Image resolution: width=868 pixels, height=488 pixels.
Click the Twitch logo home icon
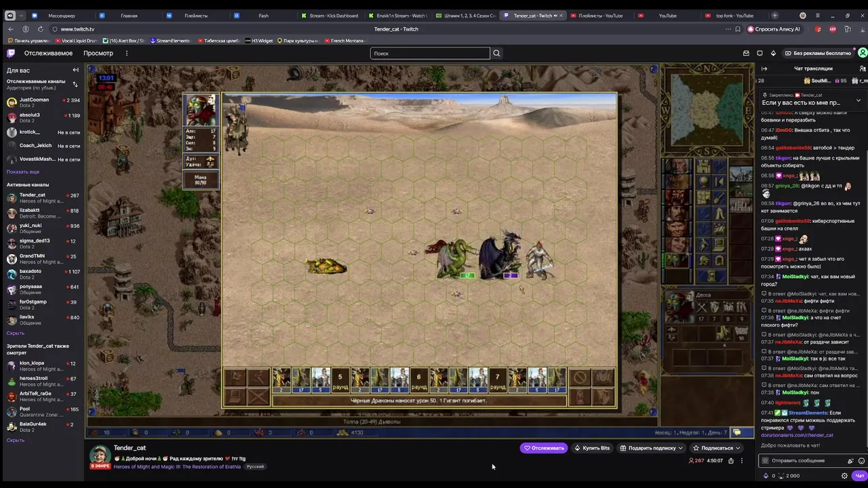[x=12, y=53]
